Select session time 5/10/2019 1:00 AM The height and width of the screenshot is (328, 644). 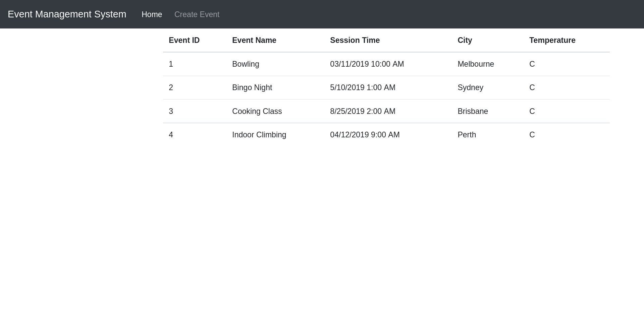tap(363, 87)
